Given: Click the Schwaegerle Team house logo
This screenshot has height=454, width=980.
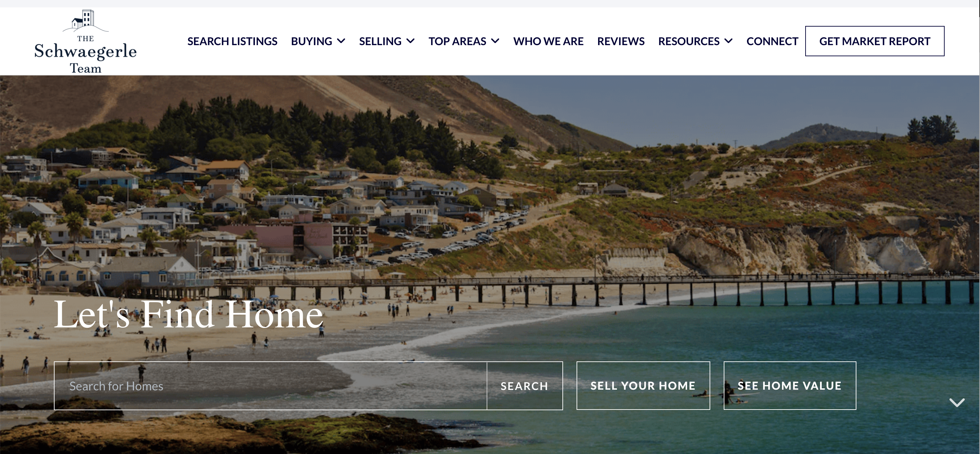Looking at the screenshot, I should click(x=85, y=41).
